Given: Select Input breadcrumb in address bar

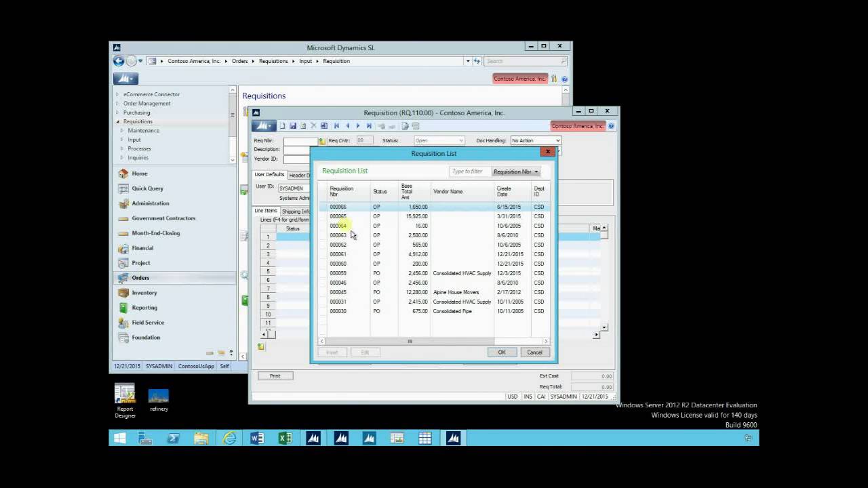Looking at the screenshot, I should [x=306, y=61].
